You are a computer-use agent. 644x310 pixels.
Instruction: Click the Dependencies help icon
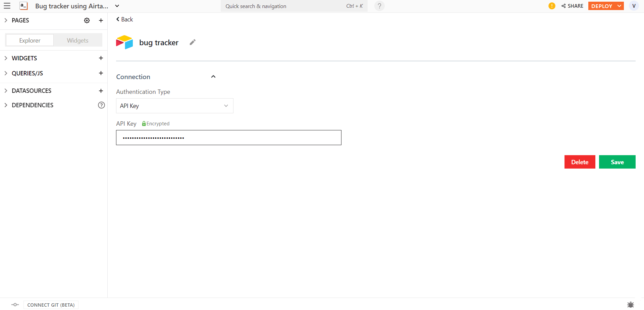pyautogui.click(x=101, y=105)
